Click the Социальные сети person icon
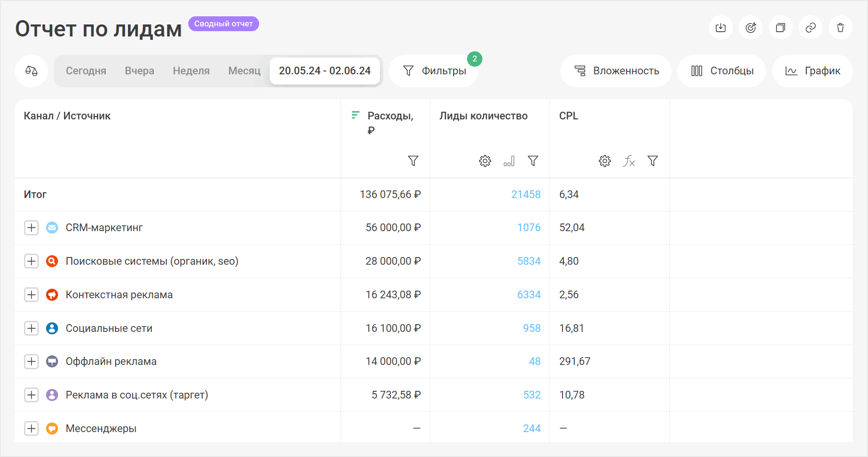Image resolution: width=868 pixels, height=457 pixels. click(x=52, y=328)
